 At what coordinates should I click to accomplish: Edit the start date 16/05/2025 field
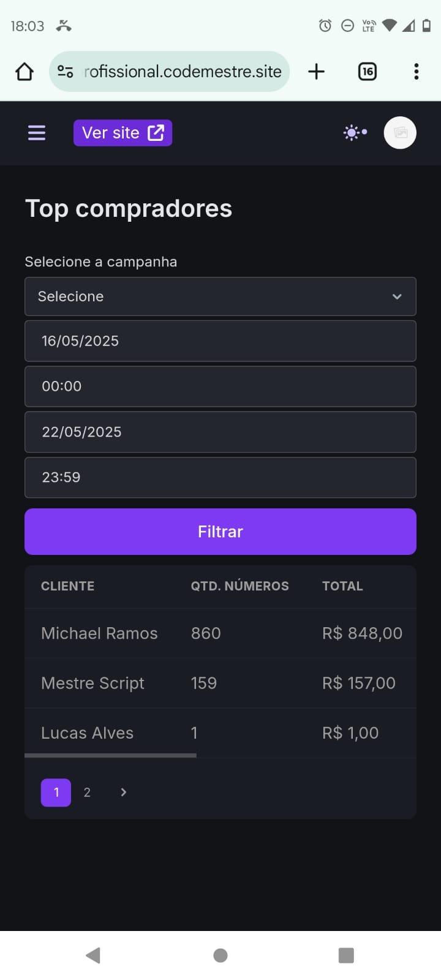[221, 341]
